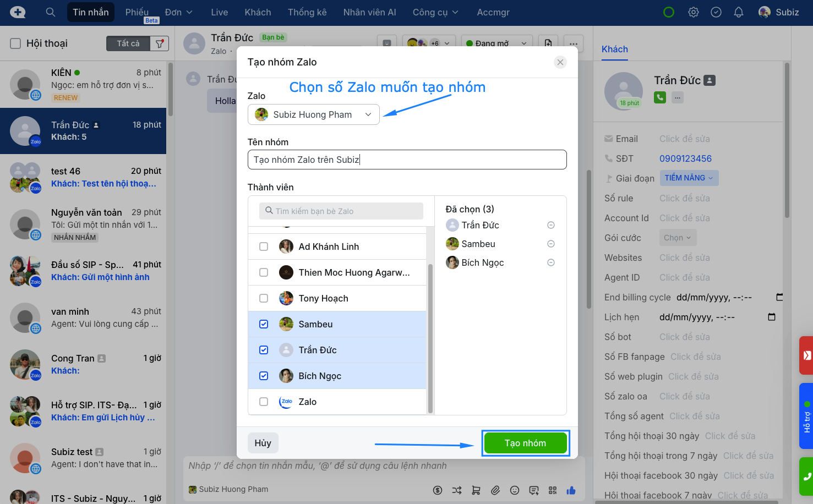Open the search icon in top bar
Viewport: 813px width, 504px height.
50,12
